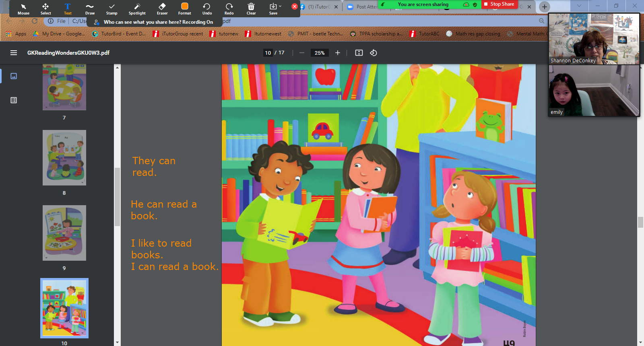Screen dimensions: 644x346
Task: Select page 10 thumbnail
Action: pyautogui.click(x=64, y=308)
